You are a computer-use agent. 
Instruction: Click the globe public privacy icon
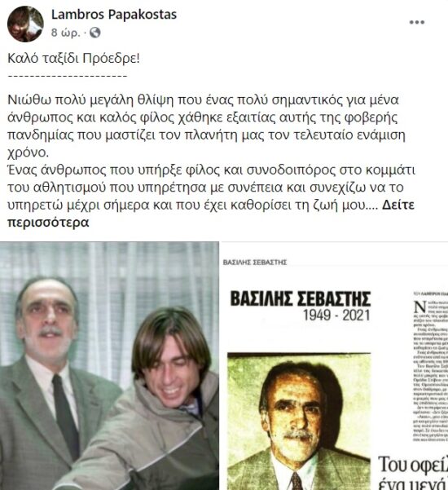pos(95,33)
